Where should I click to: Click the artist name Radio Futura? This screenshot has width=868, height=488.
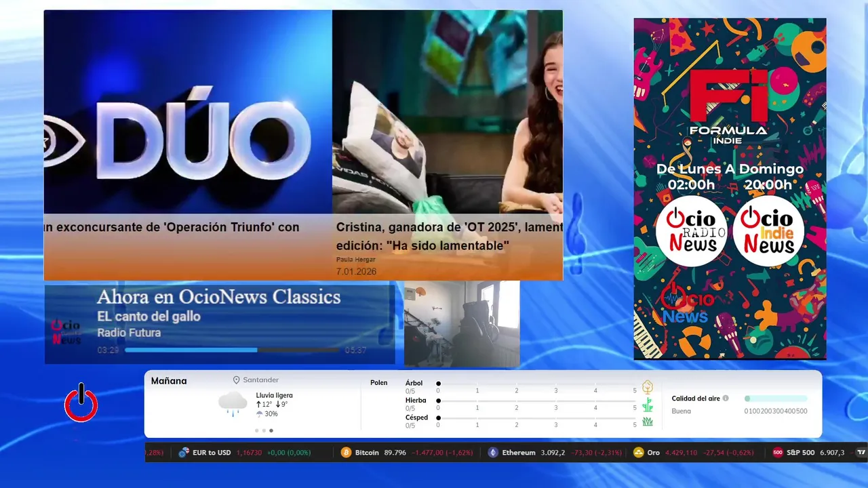click(129, 333)
